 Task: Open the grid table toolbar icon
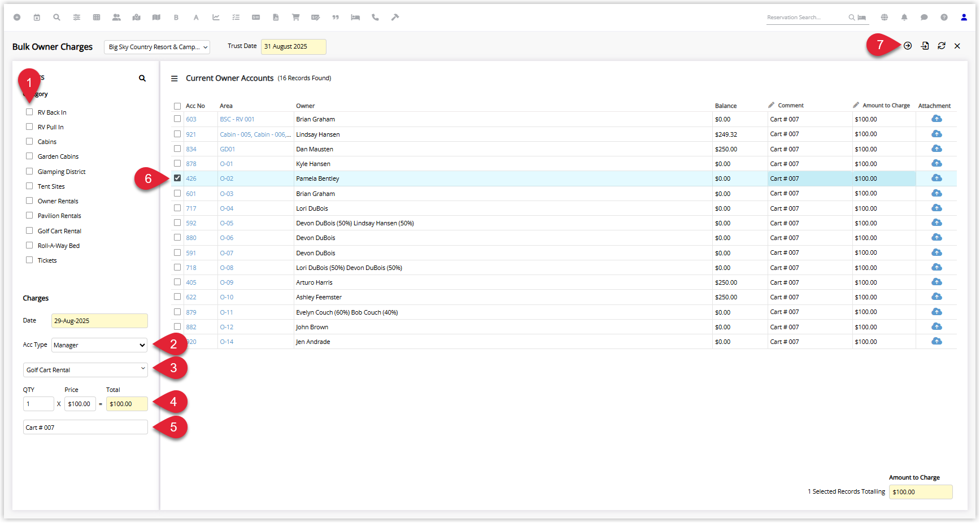point(97,18)
